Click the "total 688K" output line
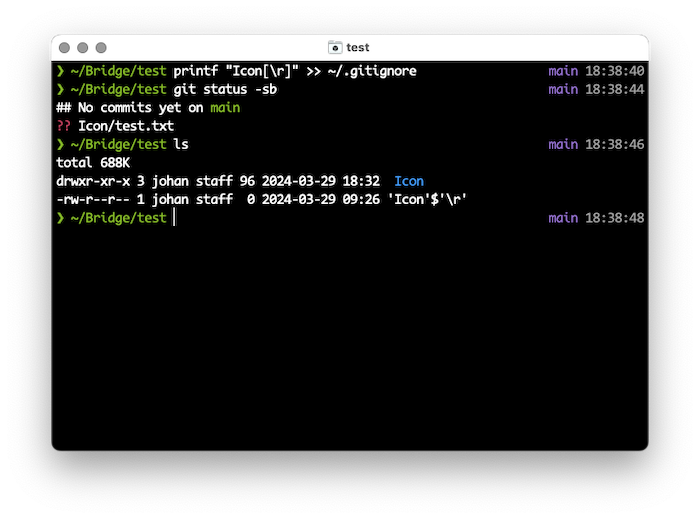Screen dimensions: 700x519 pos(93,162)
